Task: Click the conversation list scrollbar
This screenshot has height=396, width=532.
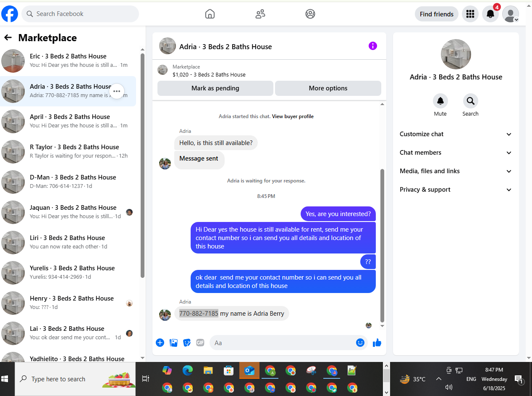Action: click(142, 166)
